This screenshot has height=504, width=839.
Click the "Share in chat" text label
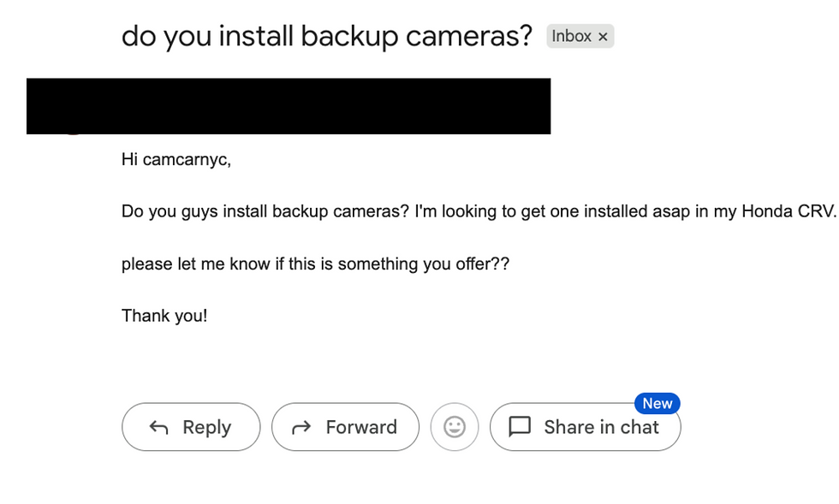601,427
